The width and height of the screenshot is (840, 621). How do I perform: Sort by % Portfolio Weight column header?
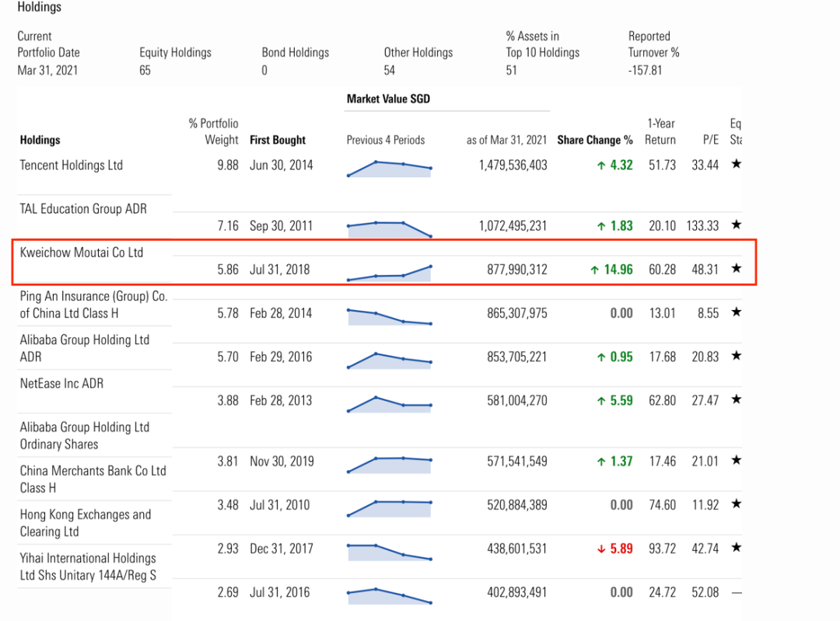tap(214, 131)
